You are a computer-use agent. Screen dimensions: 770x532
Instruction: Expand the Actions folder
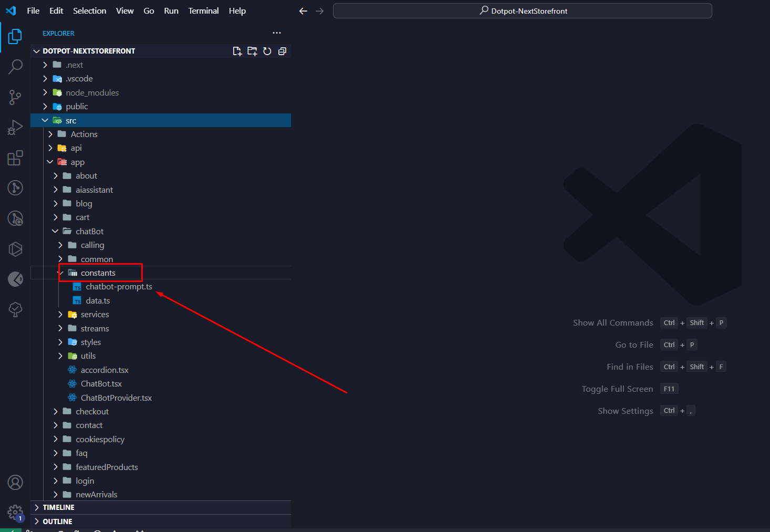pos(161,134)
